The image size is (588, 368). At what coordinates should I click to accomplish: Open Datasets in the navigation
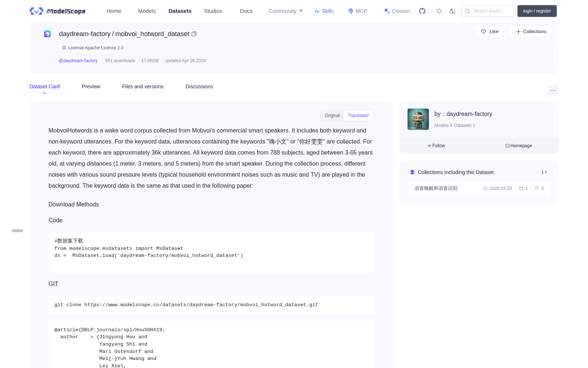(x=180, y=11)
